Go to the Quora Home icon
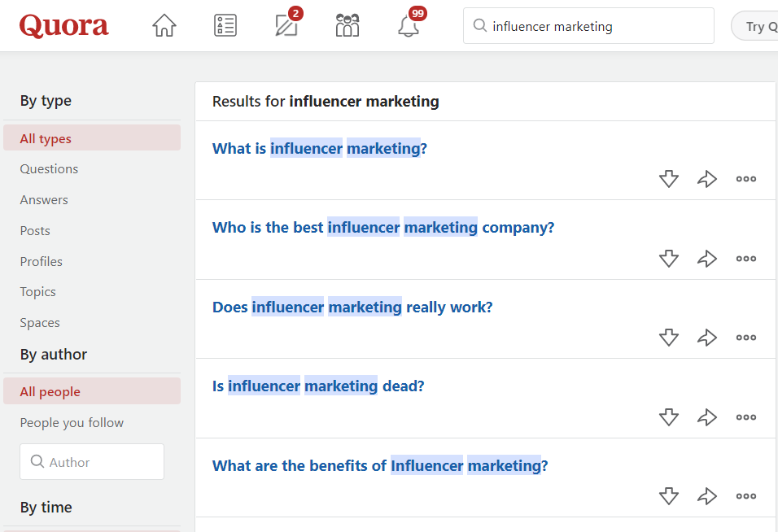 (164, 26)
